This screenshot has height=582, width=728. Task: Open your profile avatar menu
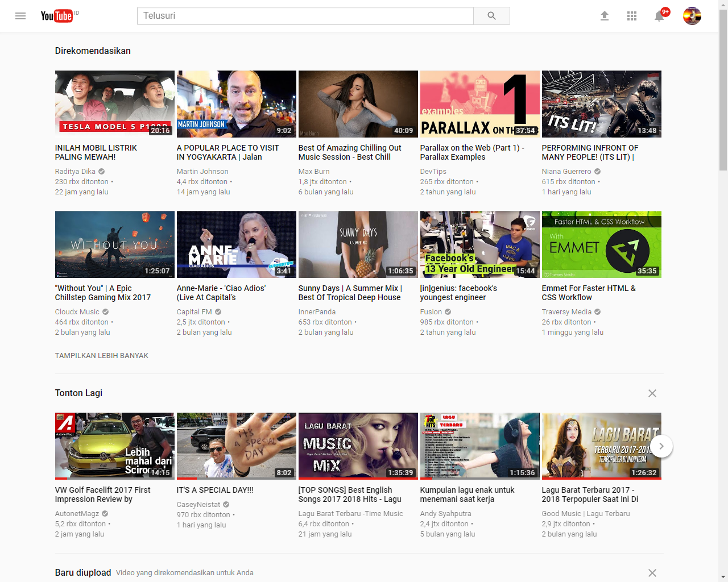[x=692, y=16]
